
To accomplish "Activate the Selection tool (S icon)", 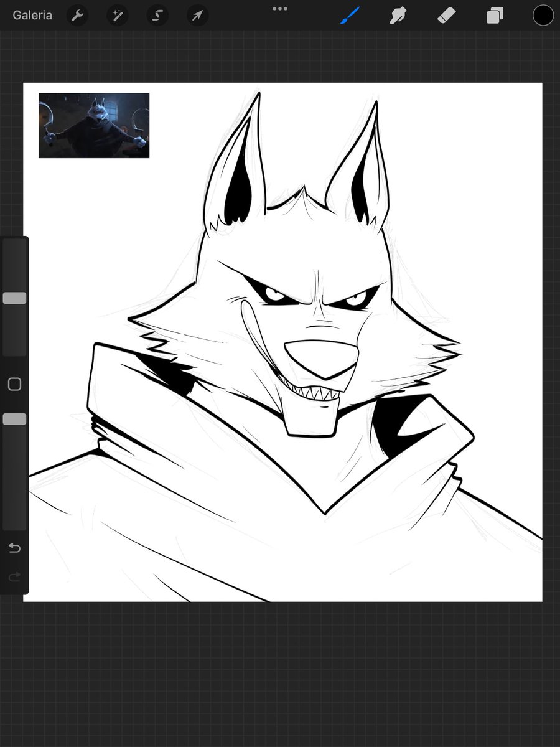I will point(157,16).
